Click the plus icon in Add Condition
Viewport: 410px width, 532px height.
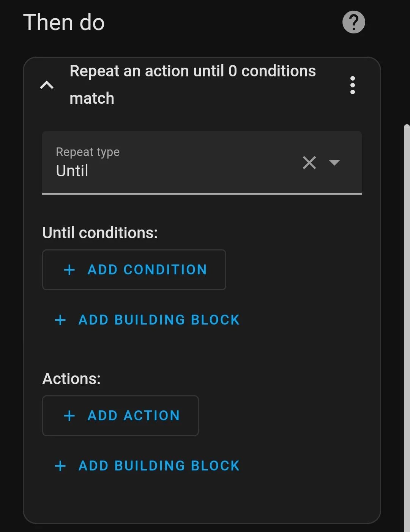point(69,270)
